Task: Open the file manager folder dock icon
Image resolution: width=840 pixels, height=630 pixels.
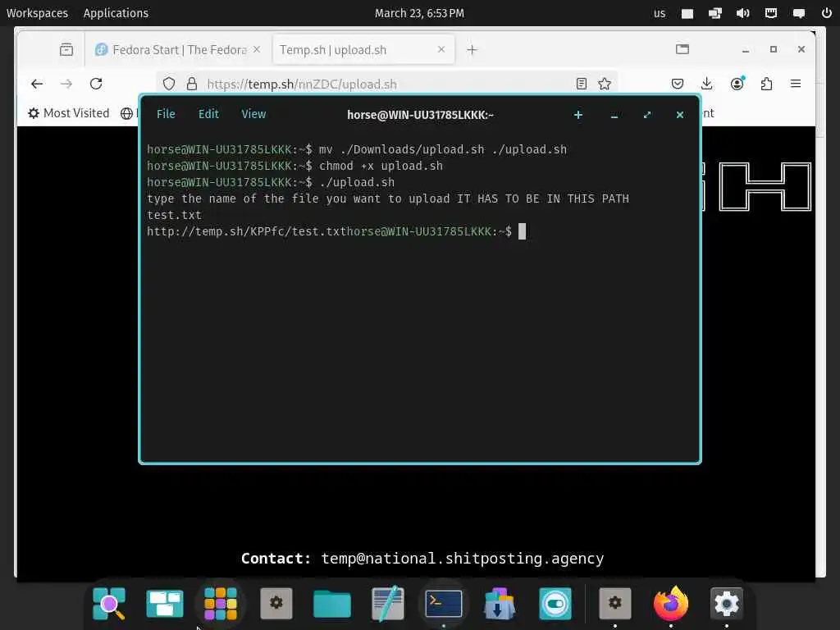Action: click(332, 604)
